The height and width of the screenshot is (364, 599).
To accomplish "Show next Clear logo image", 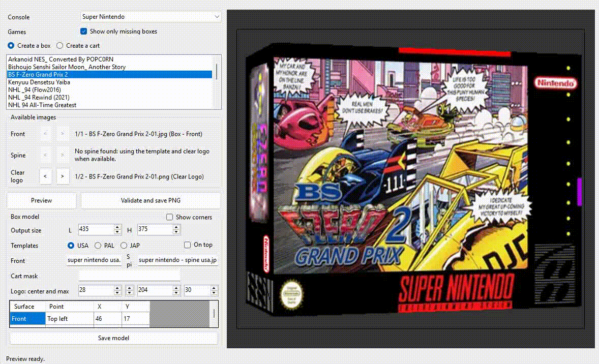I will (62, 176).
